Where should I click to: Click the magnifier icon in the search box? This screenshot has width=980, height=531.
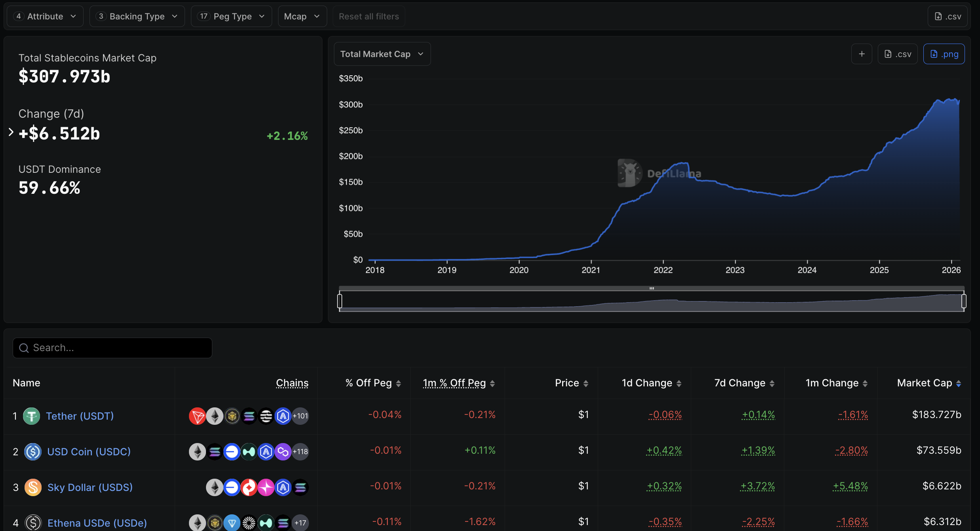point(24,348)
